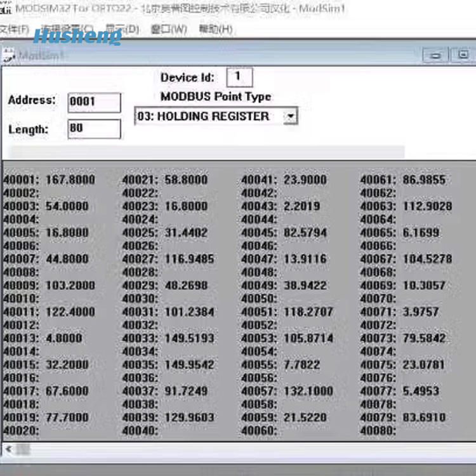Select register 40079 value 83.6910
Image resolution: width=476 pixels, height=476 pixels.
click(x=424, y=418)
